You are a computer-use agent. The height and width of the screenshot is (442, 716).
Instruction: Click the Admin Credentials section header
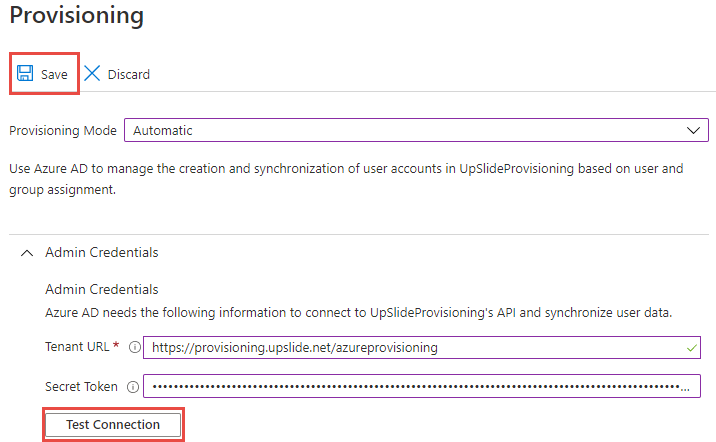point(101,253)
